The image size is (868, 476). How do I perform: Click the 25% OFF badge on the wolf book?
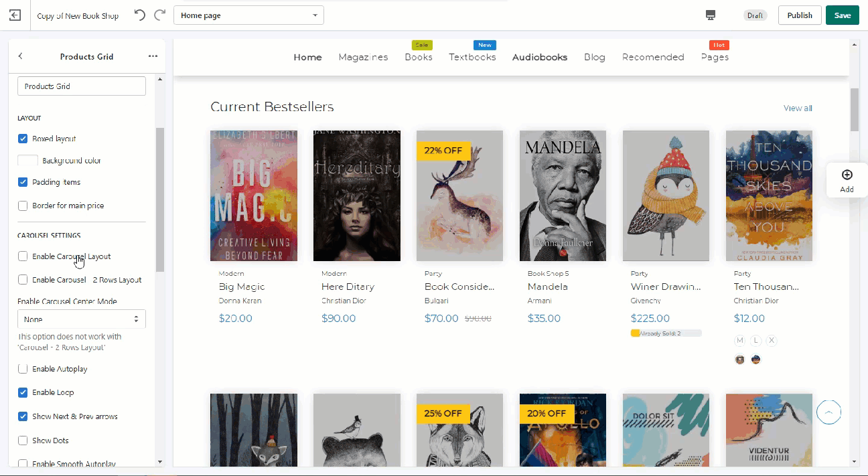click(443, 413)
